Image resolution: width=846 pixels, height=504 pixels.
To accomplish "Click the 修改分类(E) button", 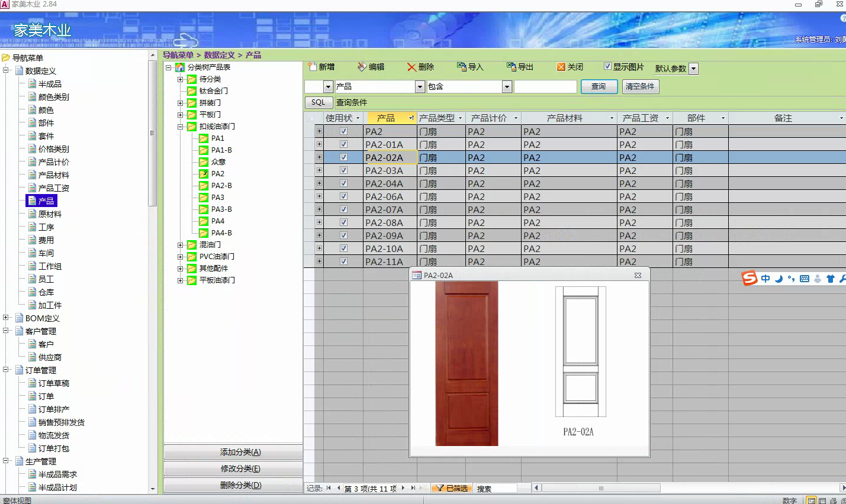I will [x=233, y=469].
